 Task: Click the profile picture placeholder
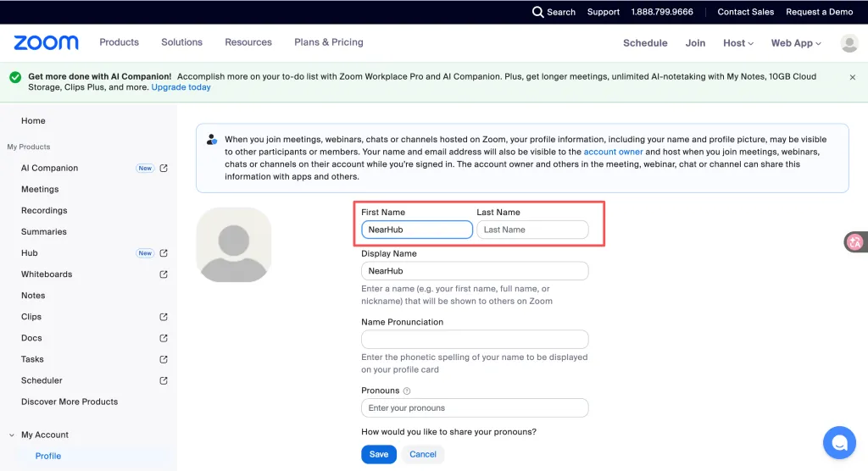[234, 245]
